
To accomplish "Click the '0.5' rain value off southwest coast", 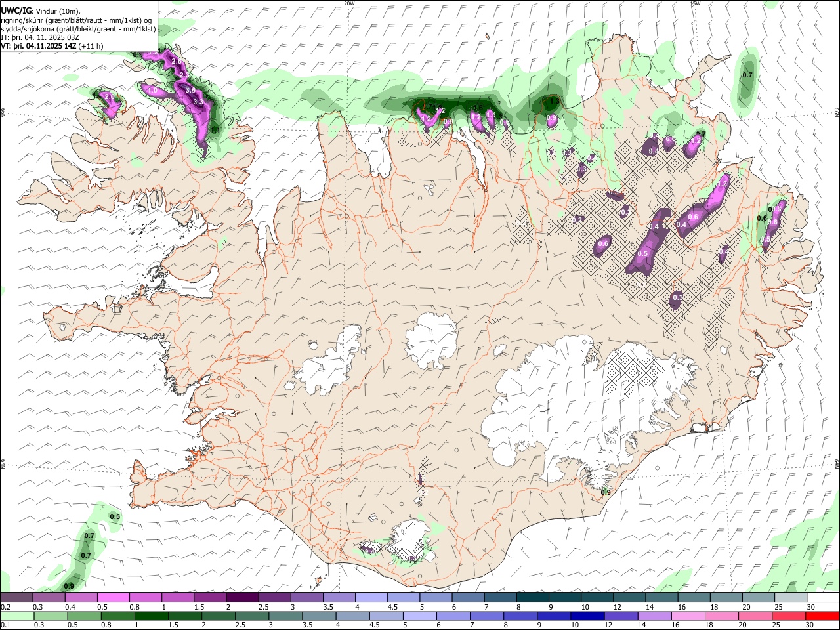I will click(115, 516).
